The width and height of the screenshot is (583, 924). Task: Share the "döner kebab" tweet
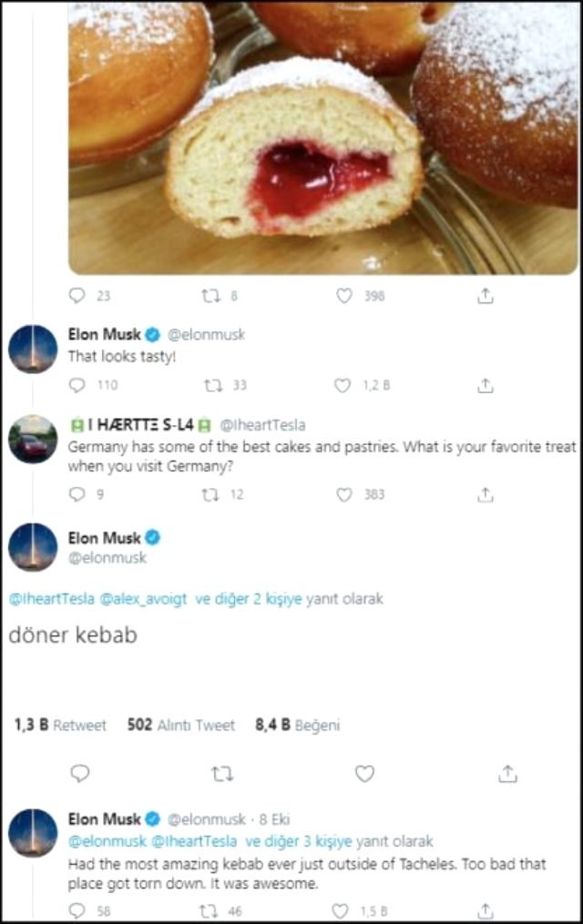pyautogui.click(x=508, y=774)
